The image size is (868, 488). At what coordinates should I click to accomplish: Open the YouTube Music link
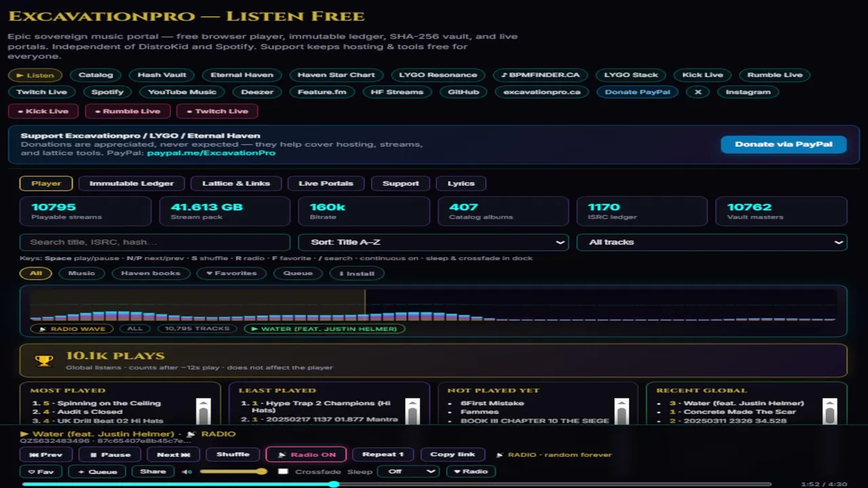point(182,91)
